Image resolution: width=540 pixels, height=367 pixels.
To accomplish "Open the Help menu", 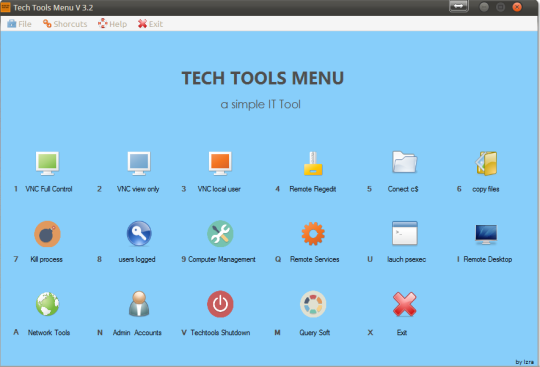I will [113, 24].
